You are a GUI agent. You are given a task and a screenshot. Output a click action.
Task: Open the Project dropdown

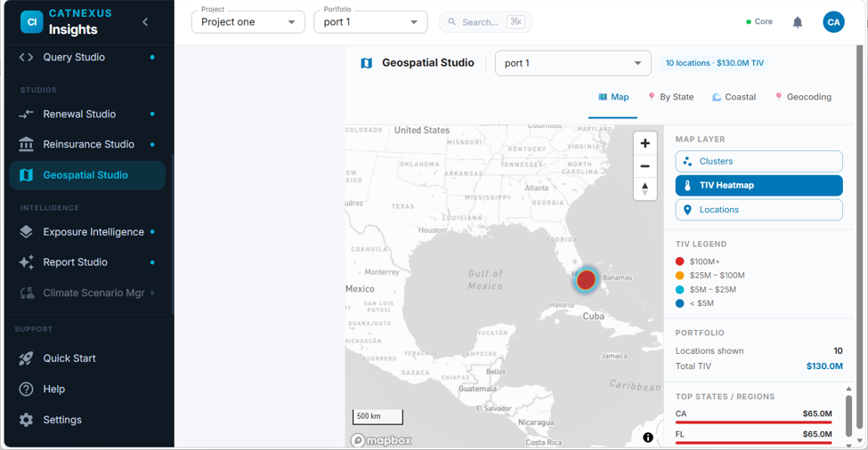248,22
